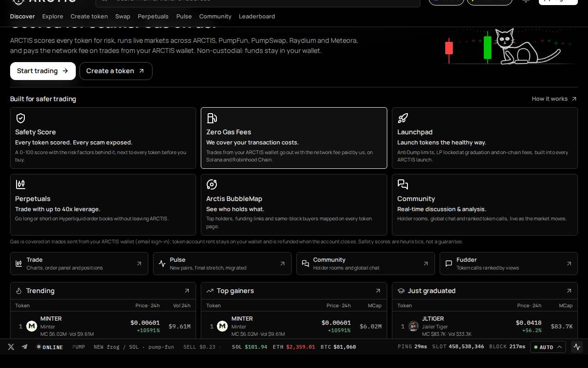Open the Trade shortcut card
The height and width of the screenshot is (368, 588).
(79, 264)
